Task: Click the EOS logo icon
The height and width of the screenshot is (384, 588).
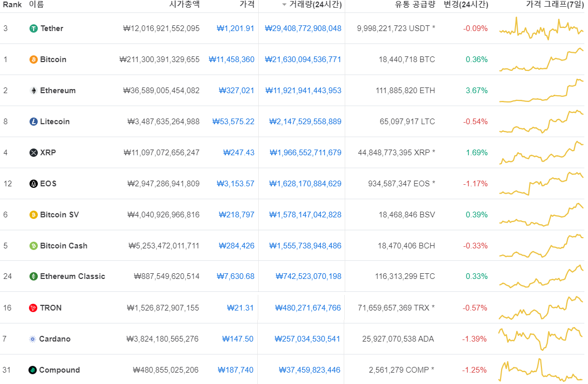Action: coord(33,184)
